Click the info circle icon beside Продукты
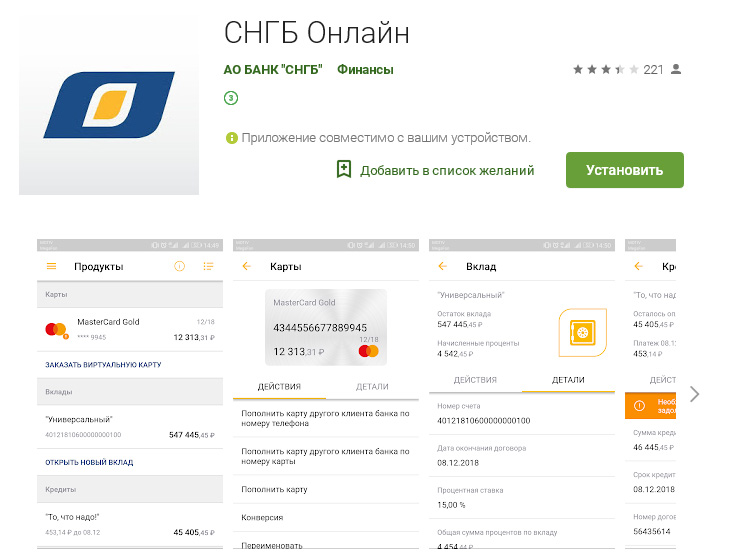The width and height of the screenshot is (730, 560). (x=179, y=266)
